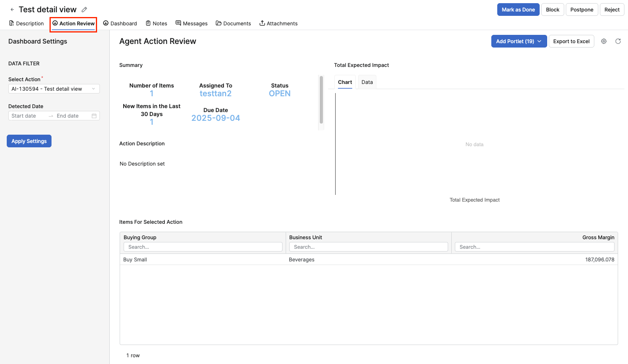This screenshot has height=364, width=628.
Task: Edit title with the pencil icon
Action: (84, 10)
